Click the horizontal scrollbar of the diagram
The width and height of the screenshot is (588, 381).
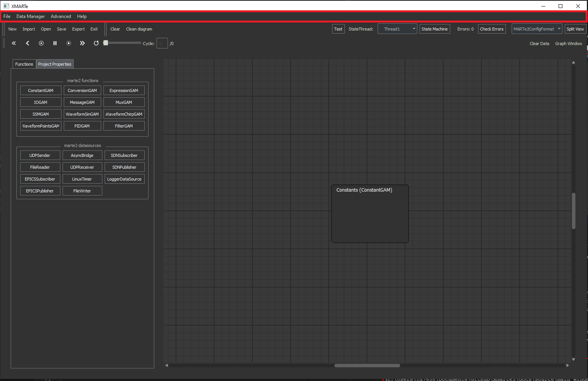[367, 365]
